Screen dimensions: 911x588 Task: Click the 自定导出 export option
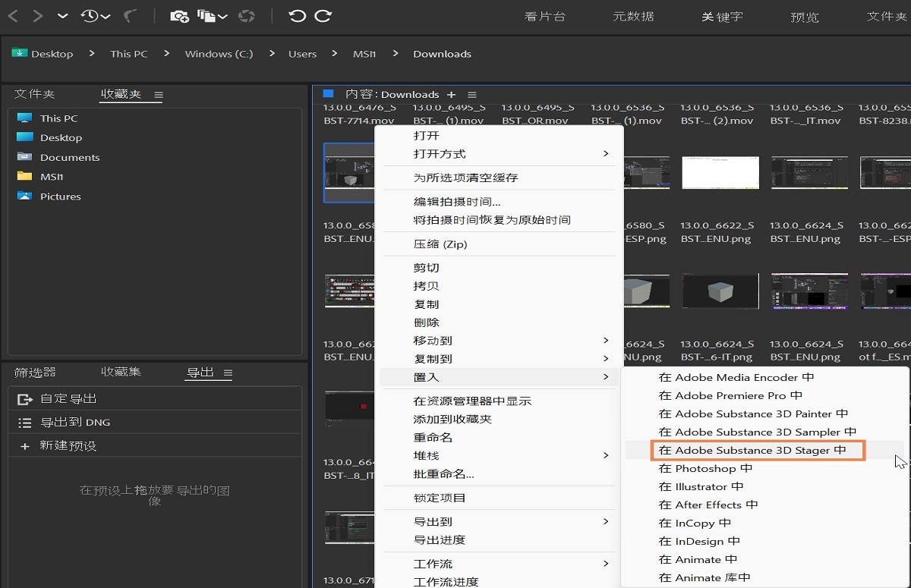point(68,398)
